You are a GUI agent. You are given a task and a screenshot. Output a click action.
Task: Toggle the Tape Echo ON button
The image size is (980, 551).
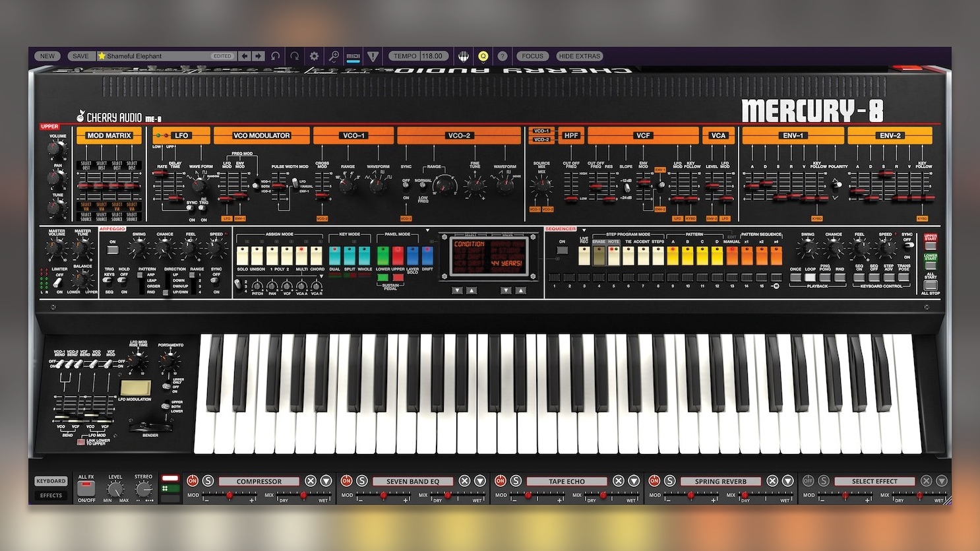click(x=501, y=480)
